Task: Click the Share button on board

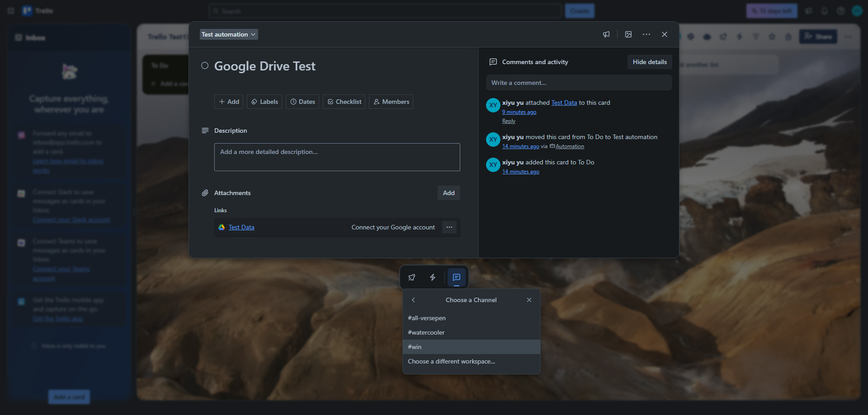Action: [x=818, y=37]
